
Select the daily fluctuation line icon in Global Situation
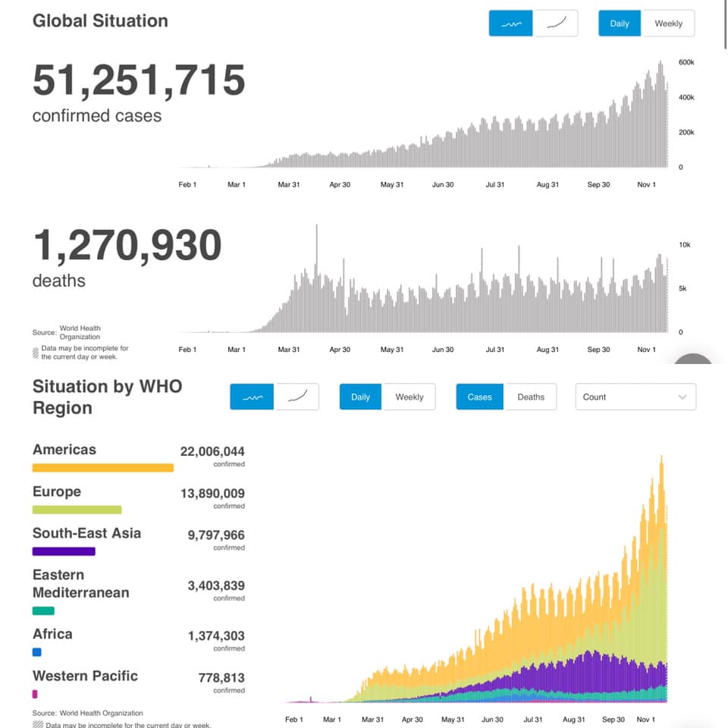click(x=512, y=24)
